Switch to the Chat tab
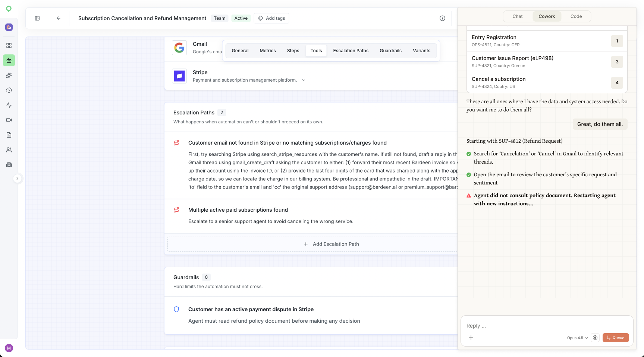 pos(518,16)
